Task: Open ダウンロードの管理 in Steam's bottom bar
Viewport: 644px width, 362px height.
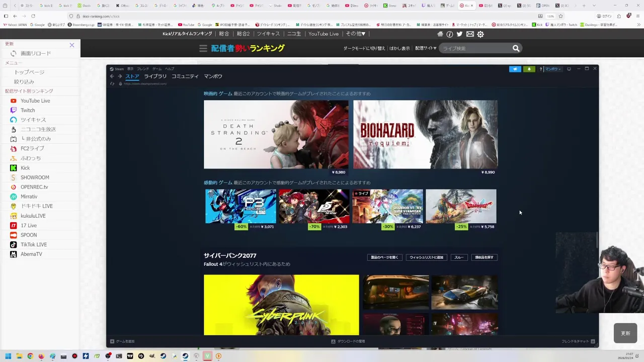Action: coord(348,341)
